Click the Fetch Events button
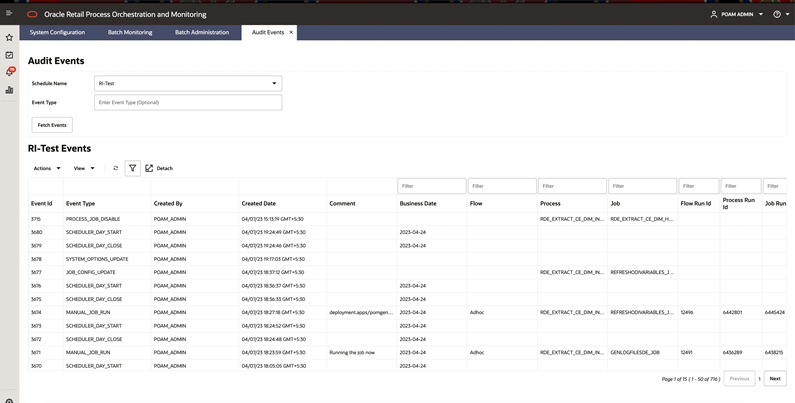Screen dimensions: 795x403 [x=52, y=125]
